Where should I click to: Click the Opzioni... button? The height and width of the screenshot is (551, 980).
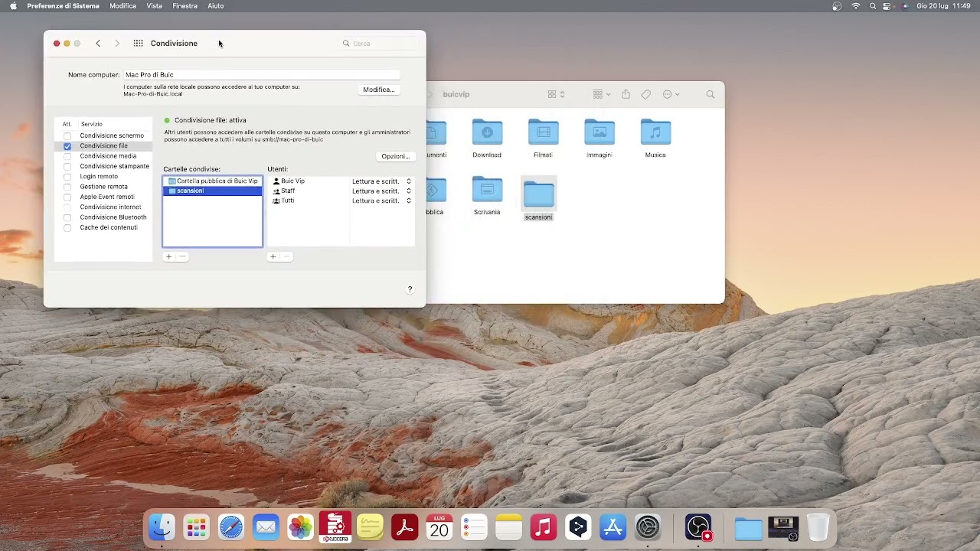tap(396, 156)
